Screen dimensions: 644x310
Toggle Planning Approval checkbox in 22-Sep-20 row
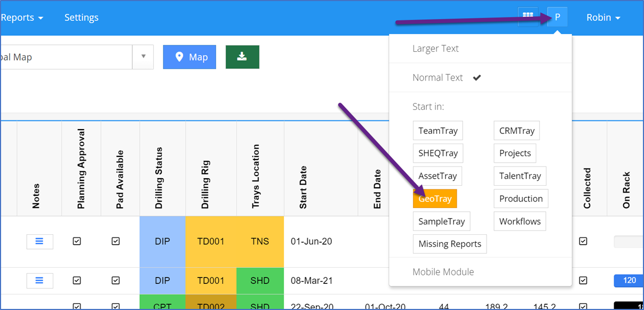point(77,306)
